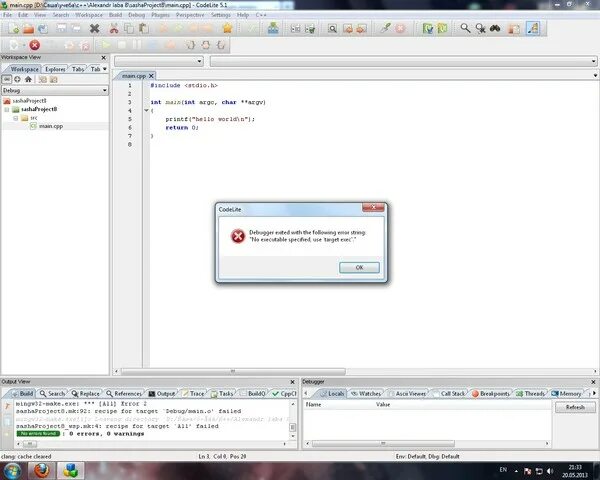Open the File menu

pos(7,15)
